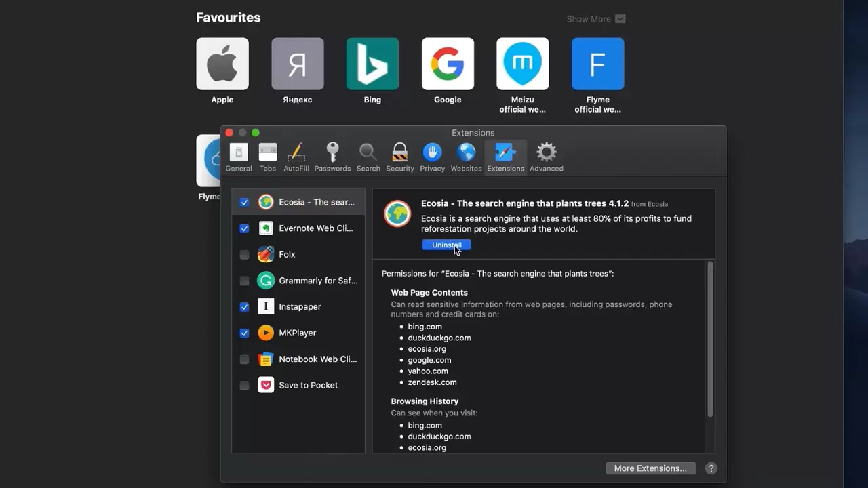The width and height of the screenshot is (868, 488).
Task: Select the Instapaper row label
Action: (300, 307)
